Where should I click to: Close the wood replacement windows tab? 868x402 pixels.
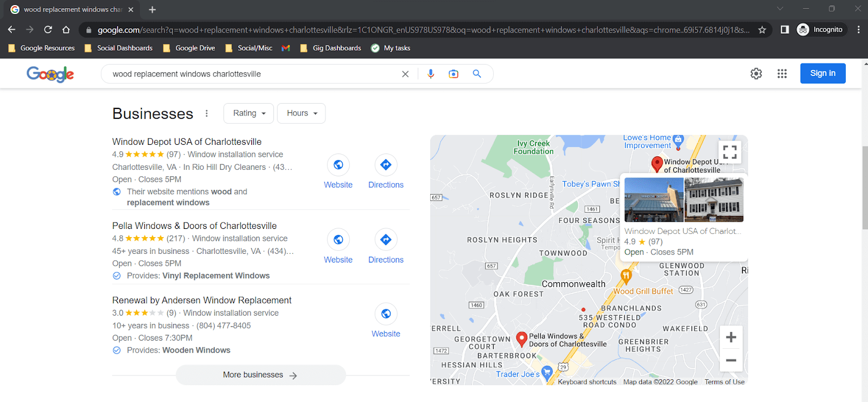pyautogui.click(x=131, y=10)
